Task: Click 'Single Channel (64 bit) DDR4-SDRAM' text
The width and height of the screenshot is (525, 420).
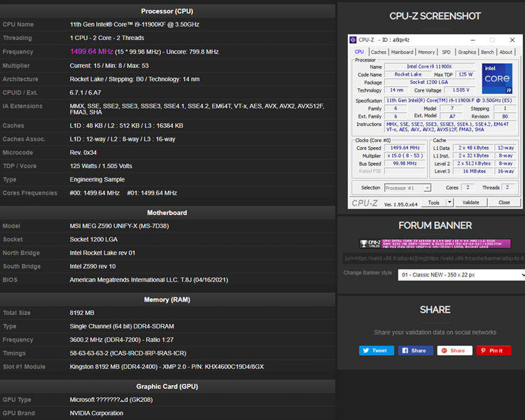Action: (x=122, y=326)
